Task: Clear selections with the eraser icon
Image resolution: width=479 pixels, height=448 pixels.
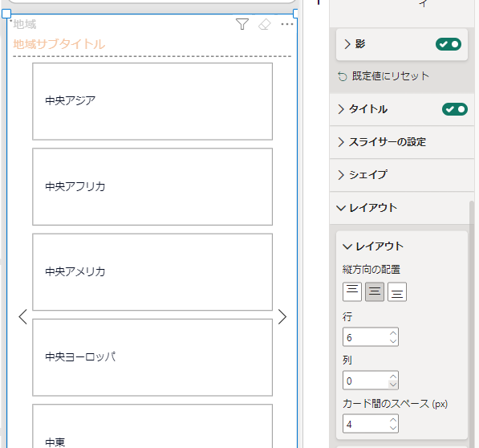Action: click(x=265, y=24)
